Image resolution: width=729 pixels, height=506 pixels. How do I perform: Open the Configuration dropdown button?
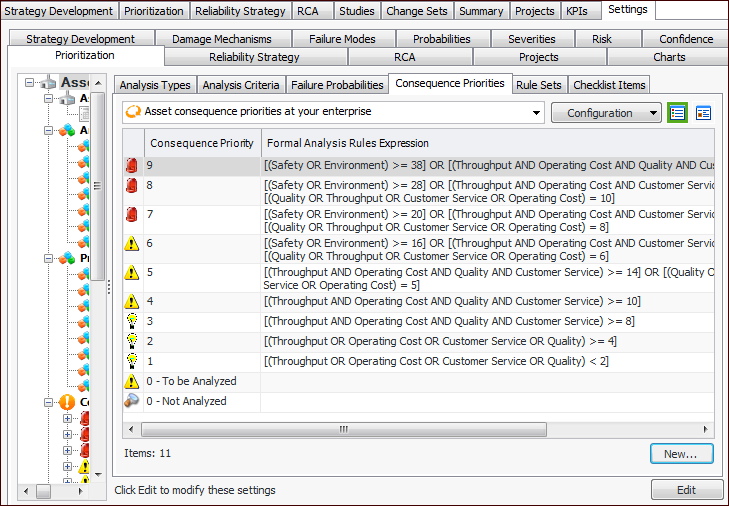pos(606,113)
